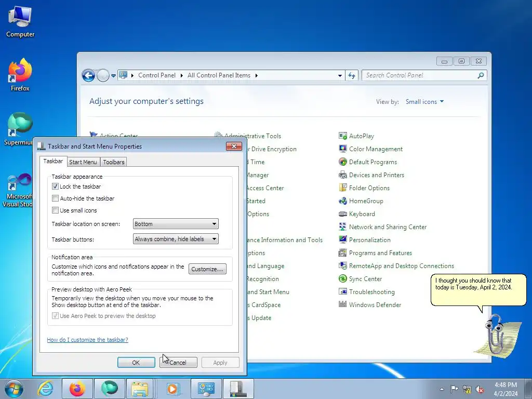Open the View by Small icons dropdown
The height and width of the screenshot is (399, 532).
tap(424, 102)
